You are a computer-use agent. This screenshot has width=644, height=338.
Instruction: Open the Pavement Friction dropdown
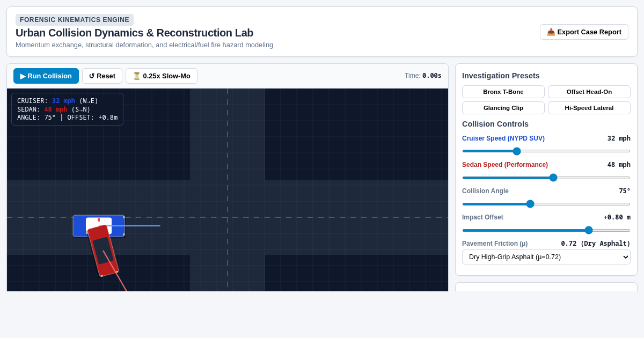point(546,257)
